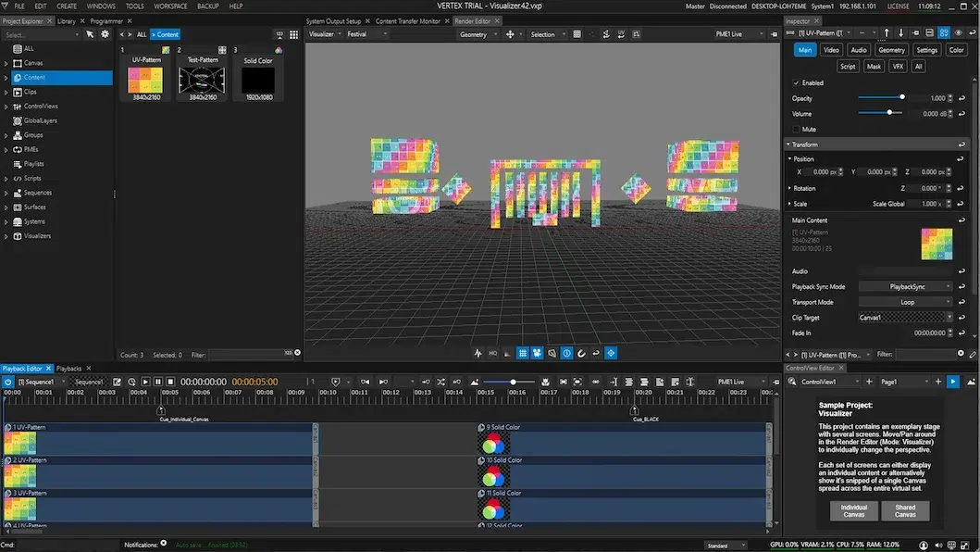Click the Shared Canvas button
Screen dimensions: 980x552
[x=905, y=510]
